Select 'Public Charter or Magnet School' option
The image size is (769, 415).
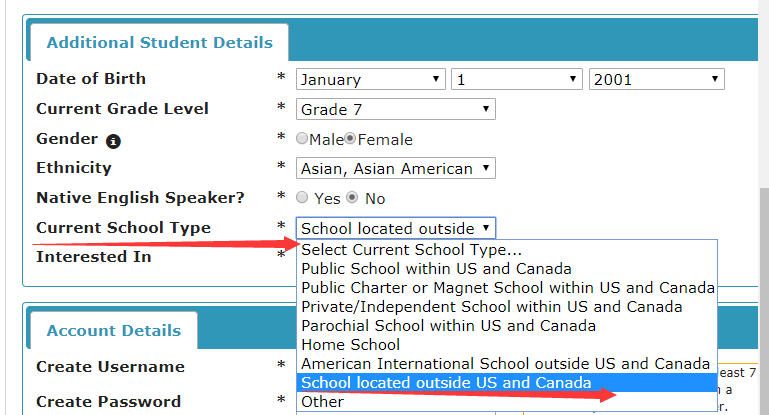[507, 287]
